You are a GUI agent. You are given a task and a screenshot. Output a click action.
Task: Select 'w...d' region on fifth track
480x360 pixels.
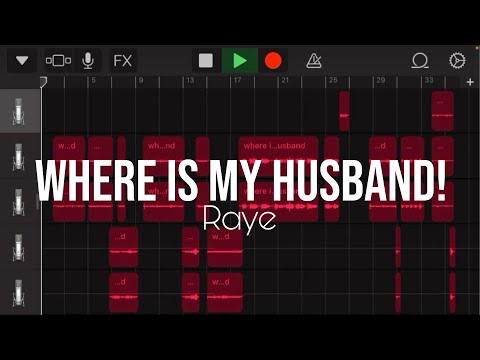click(x=224, y=293)
